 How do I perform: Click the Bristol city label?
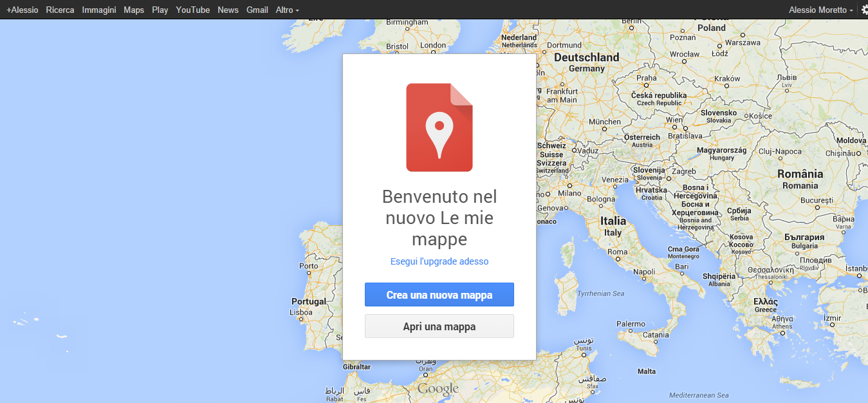coord(397,46)
